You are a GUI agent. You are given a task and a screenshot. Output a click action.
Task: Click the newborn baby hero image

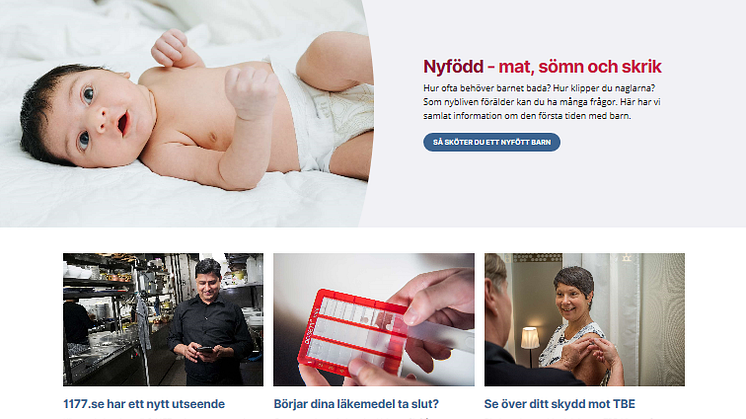point(186,113)
